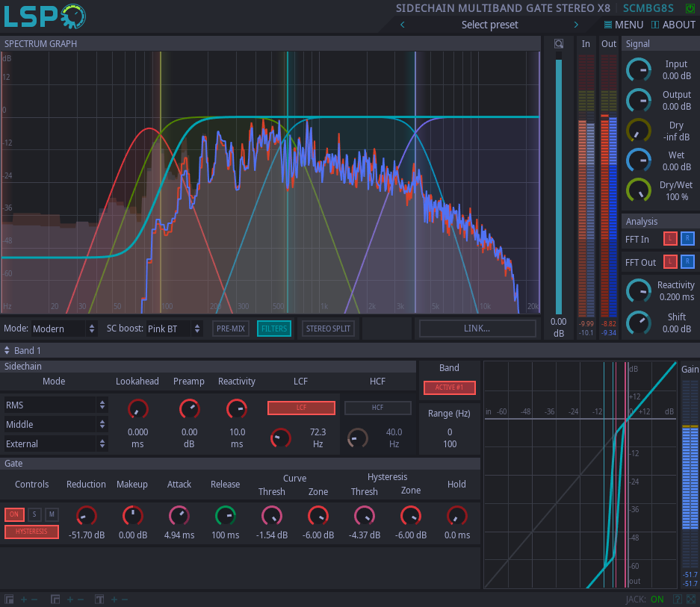This screenshot has width=700, height=607.
Task: Click the green plugin power icon
Action: pyautogui.click(x=689, y=8)
